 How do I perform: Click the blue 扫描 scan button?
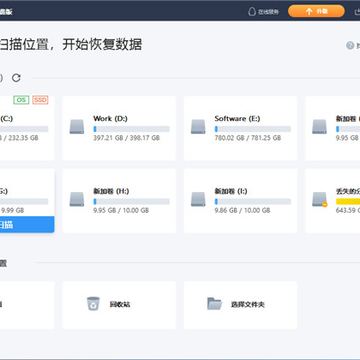(x=27, y=225)
